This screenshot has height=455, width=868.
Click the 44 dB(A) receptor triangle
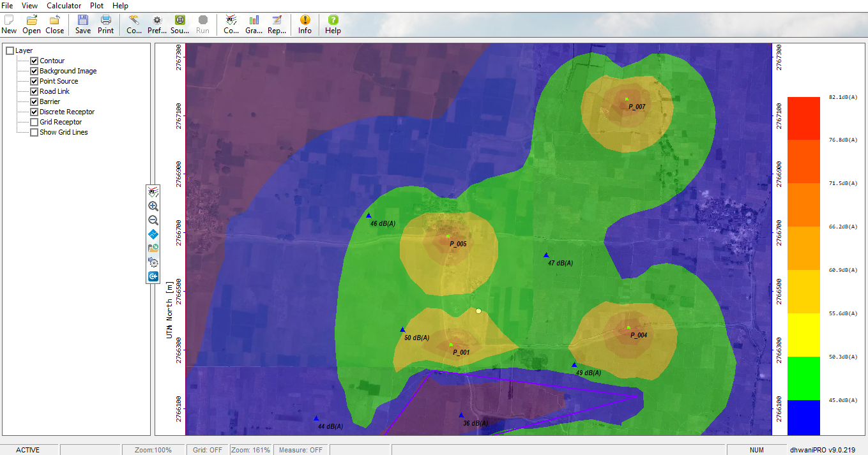click(x=316, y=419)
